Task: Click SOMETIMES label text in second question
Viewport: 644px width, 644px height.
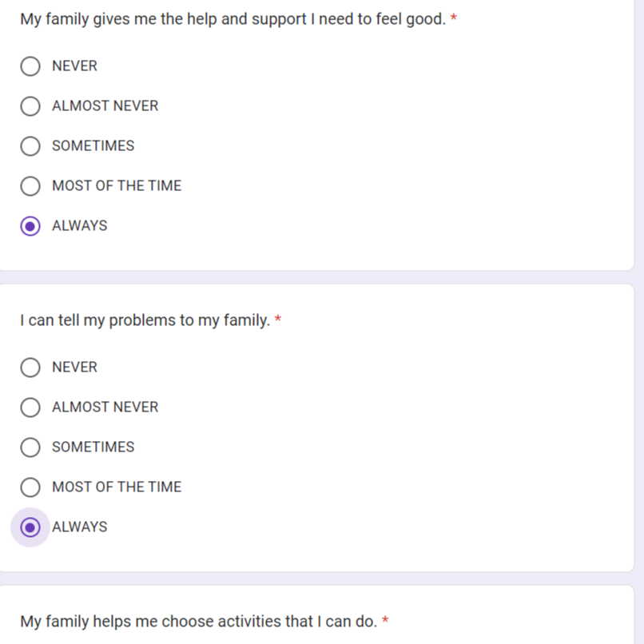Action: pyautogui.click(x=93, y=447)
